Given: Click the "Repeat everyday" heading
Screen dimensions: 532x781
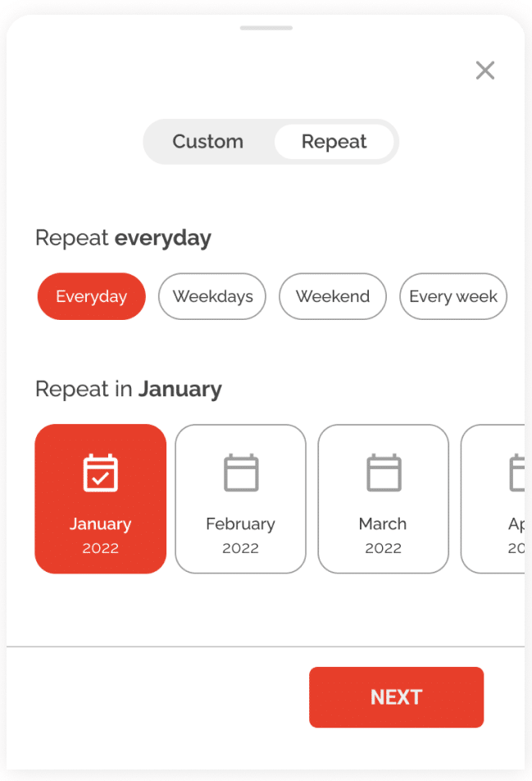Looking at the screenshot, I should point(123,239).
